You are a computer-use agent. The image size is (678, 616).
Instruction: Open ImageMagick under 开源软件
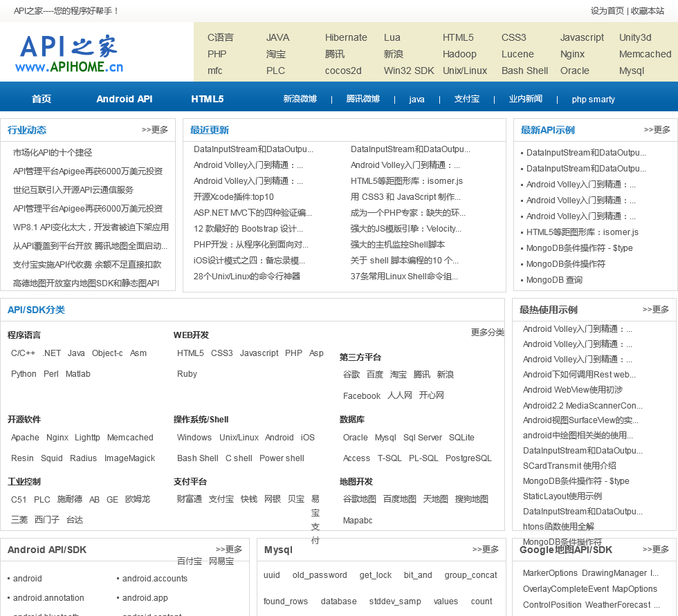(130, 458)
